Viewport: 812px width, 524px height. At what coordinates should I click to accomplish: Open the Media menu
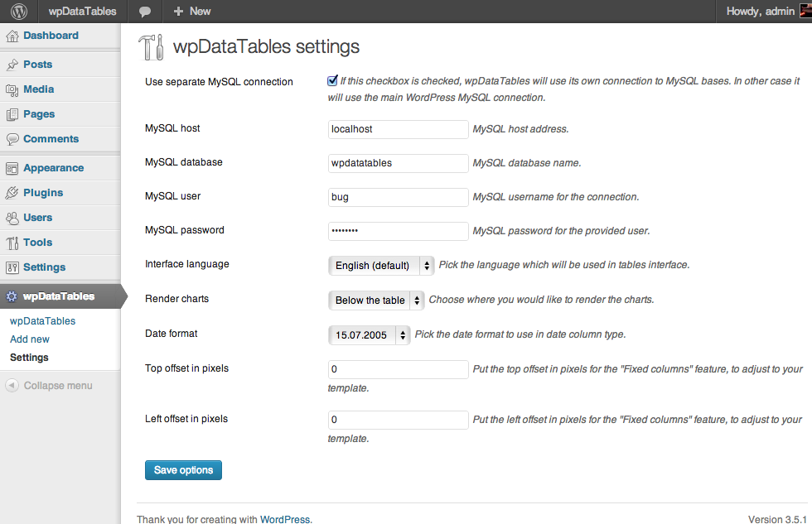[x=39, y=89]
